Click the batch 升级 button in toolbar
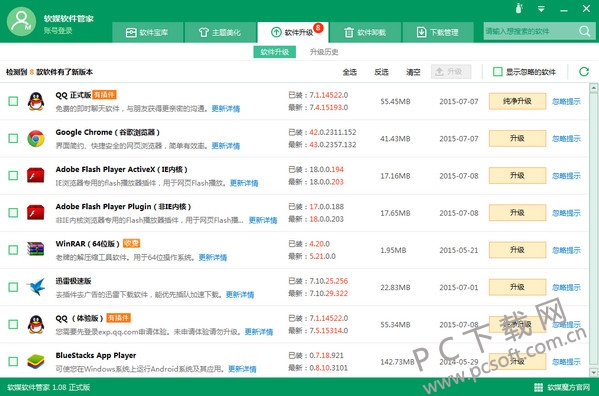The height and width of the screenshot is (396, 599). pos(451,71)
